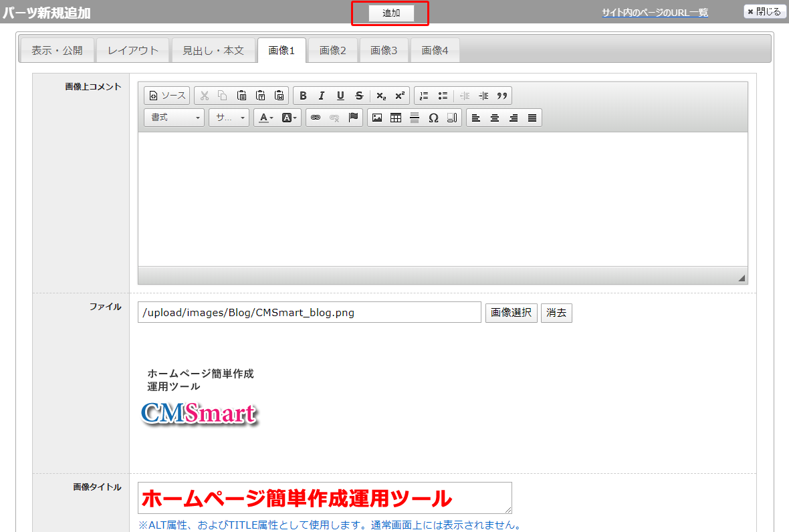Insert a table into the comment

click(396, 118)
